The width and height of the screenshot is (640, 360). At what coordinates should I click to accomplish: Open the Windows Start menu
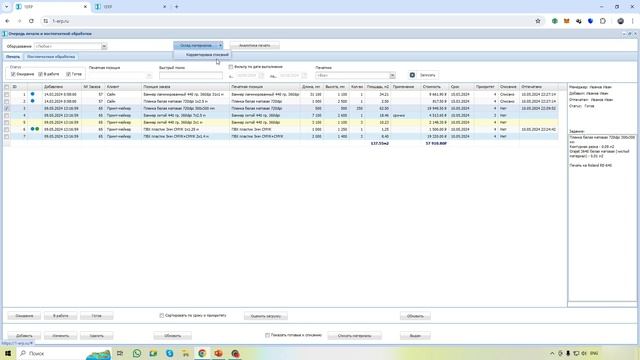tap(8, 353)
